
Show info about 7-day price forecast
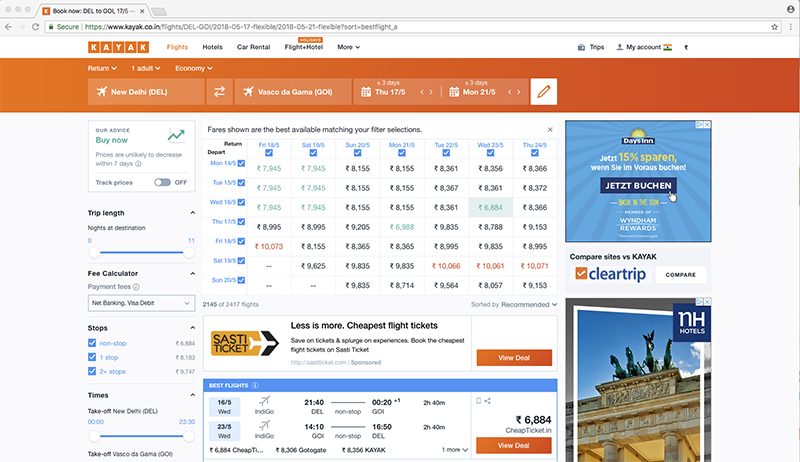(138, 164)
